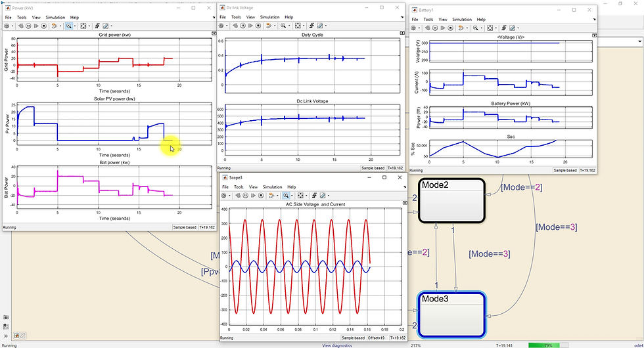Image resolution: width=644 pixels, height=348 pixels.
Task: Stop simulation from Scope3 toolbar
Action: pyautogui.click(x=261, y=196)
